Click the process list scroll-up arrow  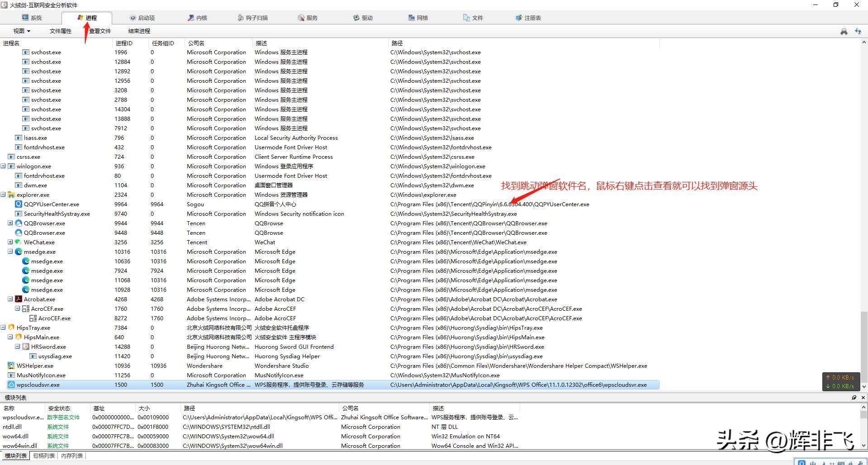(x=864, y=43)
